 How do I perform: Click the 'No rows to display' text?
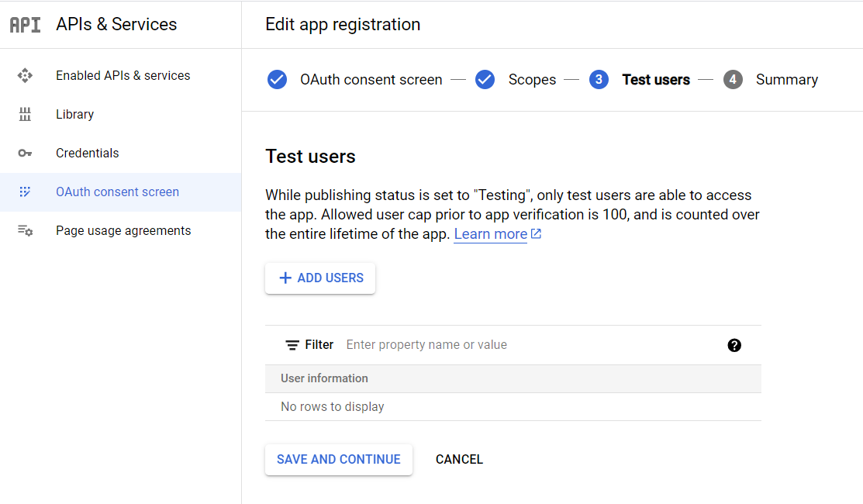tap(333, 406)
